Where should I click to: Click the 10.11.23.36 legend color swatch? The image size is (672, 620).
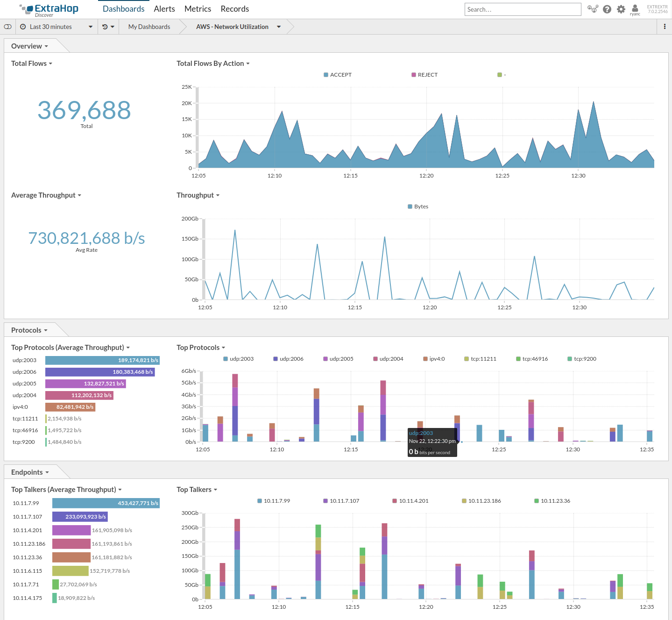(537, 501)
